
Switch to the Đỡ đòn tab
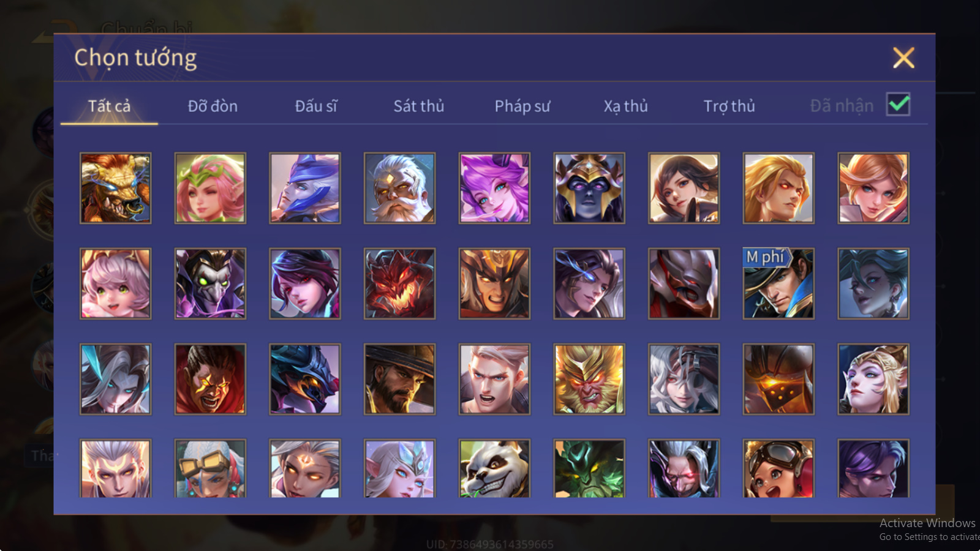click(x=213, y=106)
